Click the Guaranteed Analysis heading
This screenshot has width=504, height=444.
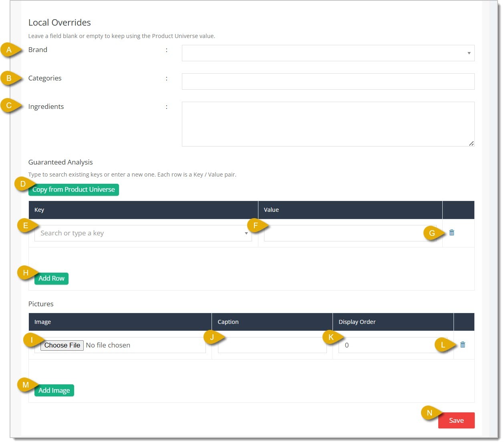60,162
